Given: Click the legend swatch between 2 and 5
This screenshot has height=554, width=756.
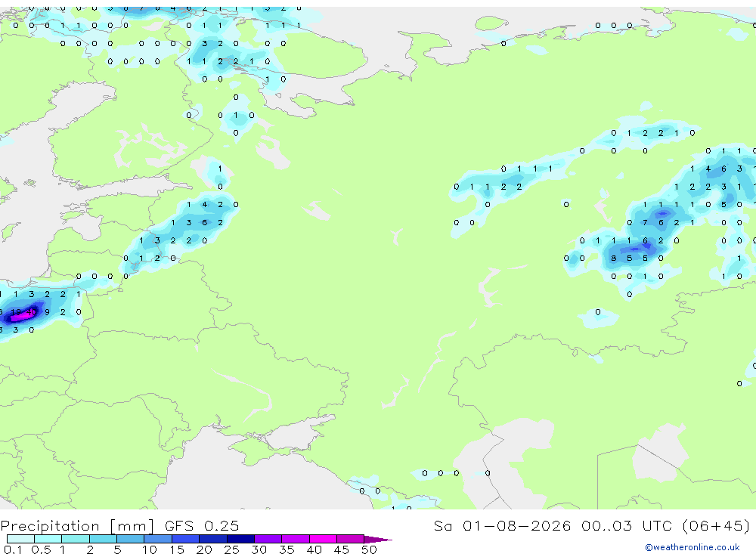Looking at the screenshot, I should click(x=103, y=539).
